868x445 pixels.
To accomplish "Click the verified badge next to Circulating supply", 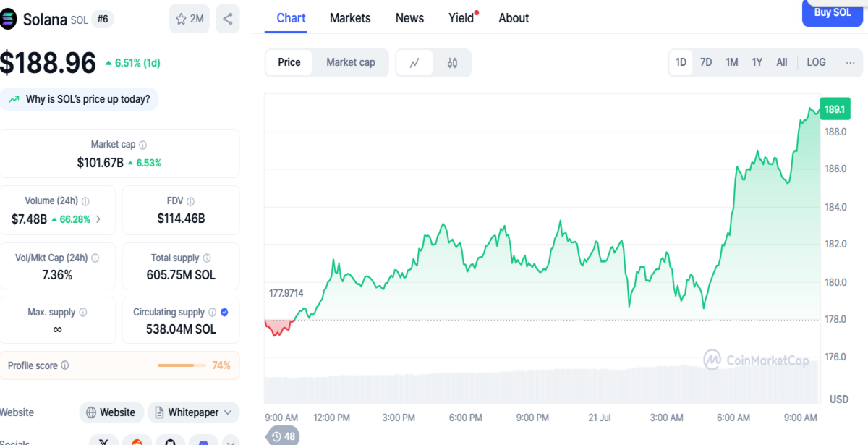I will 224,313.
